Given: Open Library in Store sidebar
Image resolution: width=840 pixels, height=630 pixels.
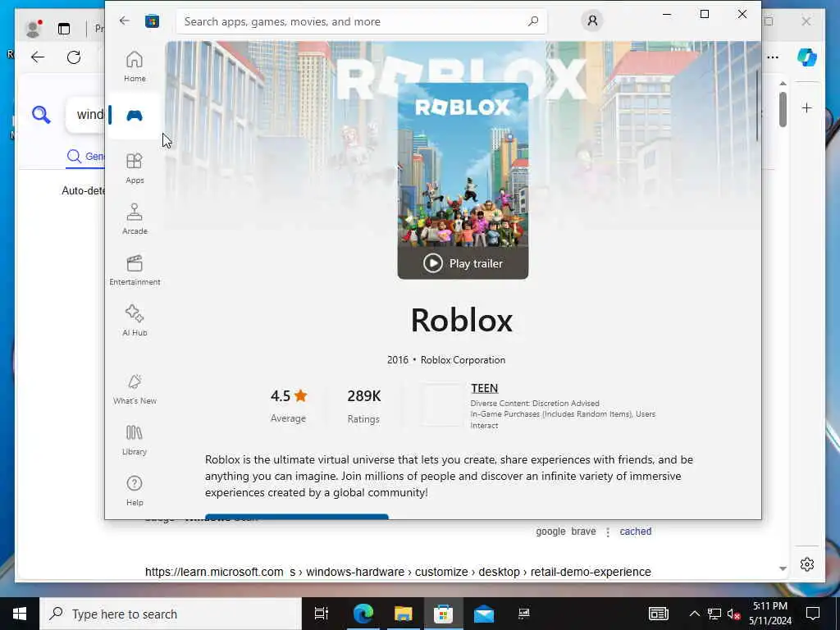Looking at the screenshot, I should 135,440.
